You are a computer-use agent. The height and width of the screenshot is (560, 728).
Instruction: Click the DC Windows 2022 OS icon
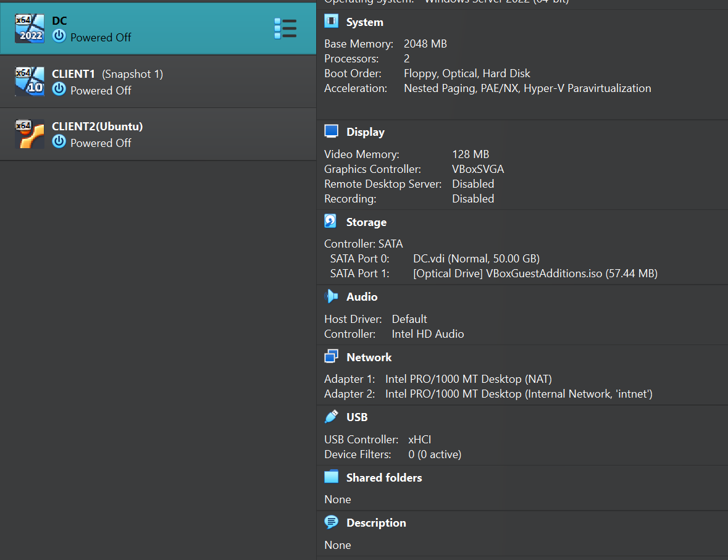(30, 29)
